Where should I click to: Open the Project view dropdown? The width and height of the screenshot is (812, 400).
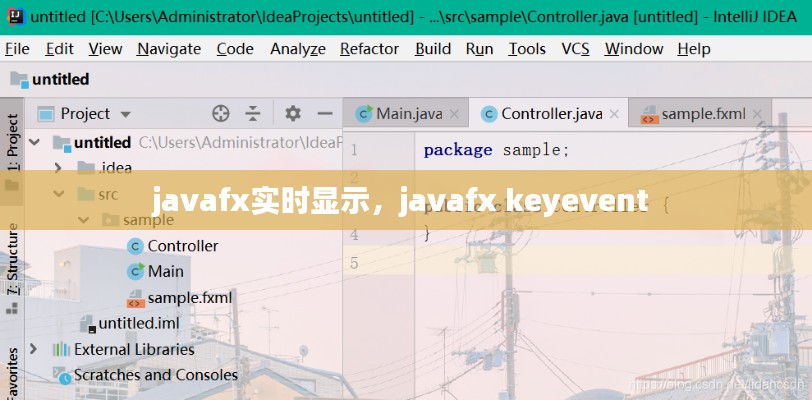125,114
